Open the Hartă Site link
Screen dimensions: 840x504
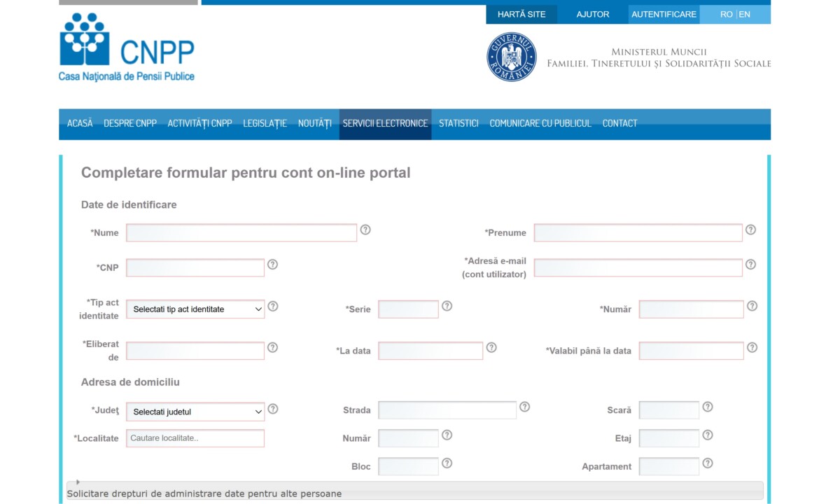521,14
